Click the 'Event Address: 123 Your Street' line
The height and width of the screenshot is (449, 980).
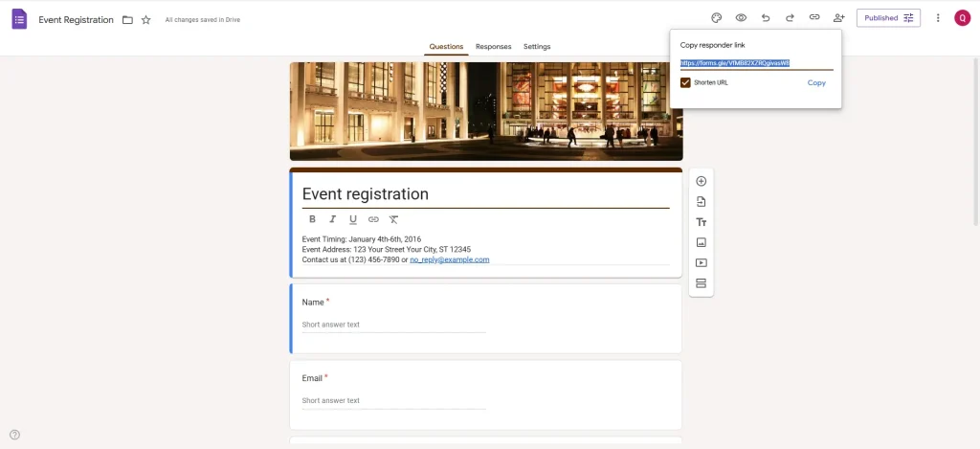click(x=387, y=250)
